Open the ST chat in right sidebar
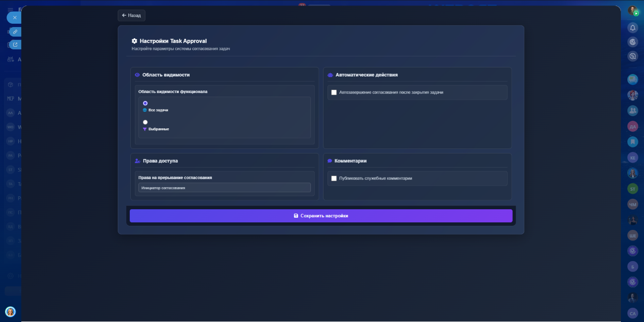The height and width of the screenshot is (322, 644). (x=633, y=189)
